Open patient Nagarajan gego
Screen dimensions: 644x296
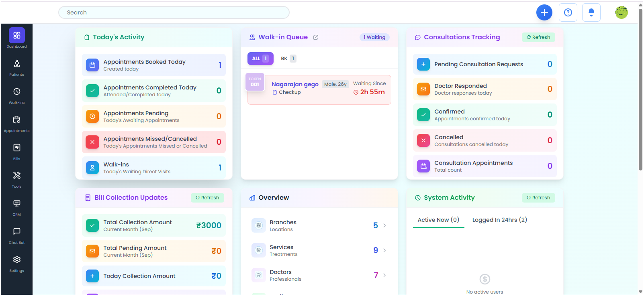pyautogui.click(x=295, y=84)
